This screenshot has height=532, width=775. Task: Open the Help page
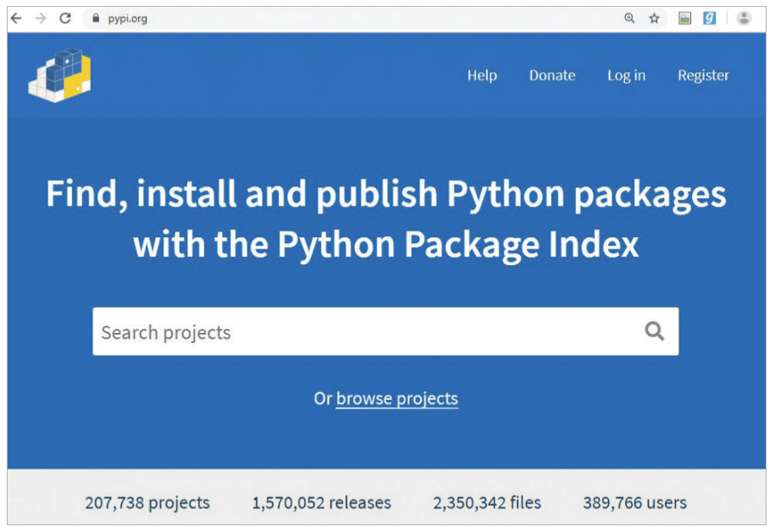click(x=482, y=75)
